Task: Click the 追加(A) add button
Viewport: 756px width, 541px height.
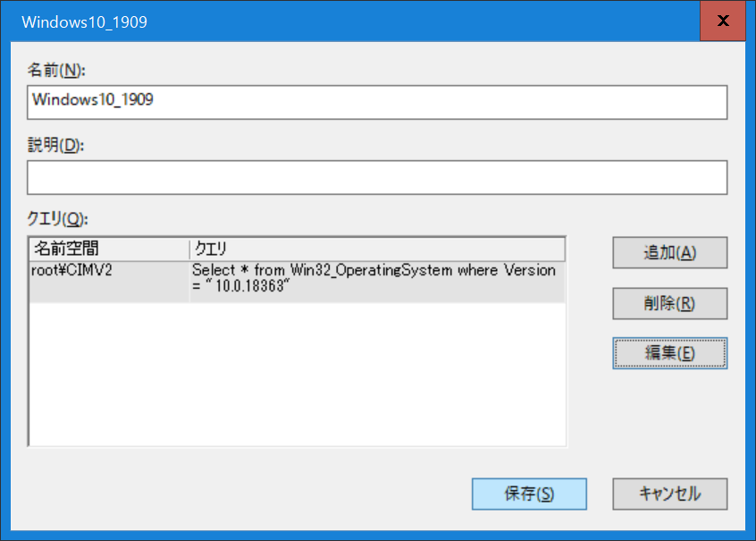Action: pos(669,252)
